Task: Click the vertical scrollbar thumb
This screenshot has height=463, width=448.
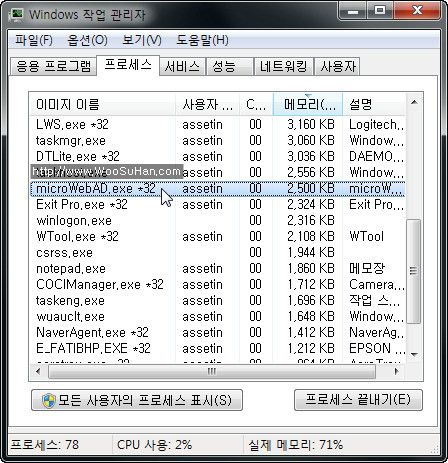Action: click(x=414, y=271)
